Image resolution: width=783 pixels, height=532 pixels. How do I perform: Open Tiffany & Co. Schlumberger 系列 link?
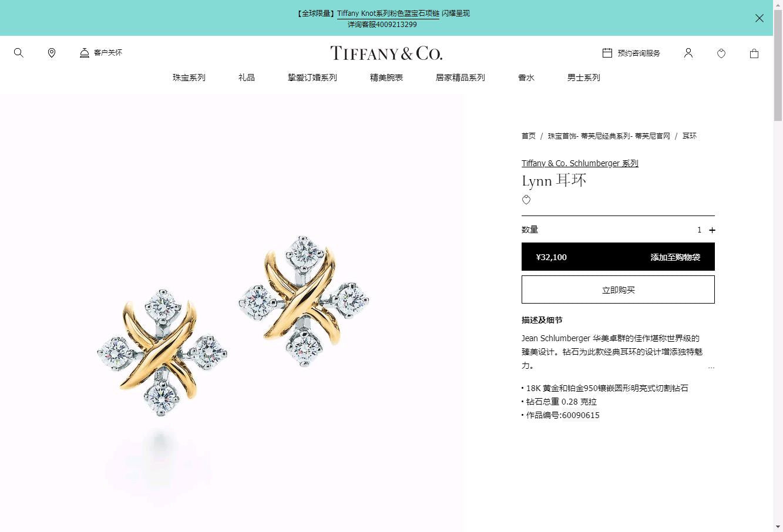point(580,163)
